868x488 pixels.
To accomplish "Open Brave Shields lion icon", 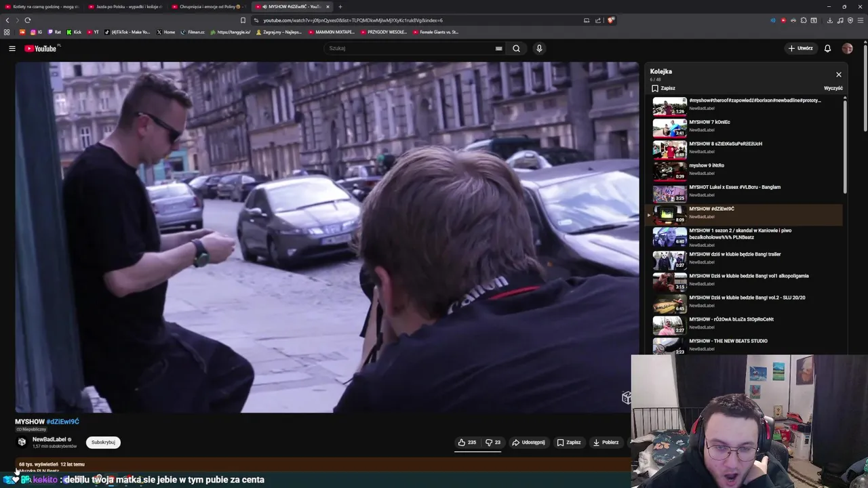I will [x=610, y=20].
